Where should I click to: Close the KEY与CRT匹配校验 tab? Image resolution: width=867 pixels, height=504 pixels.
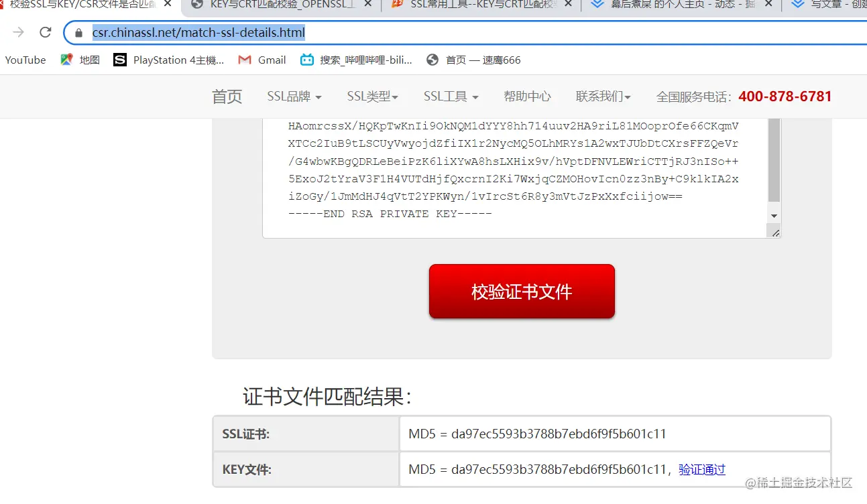tap(367, 4)
